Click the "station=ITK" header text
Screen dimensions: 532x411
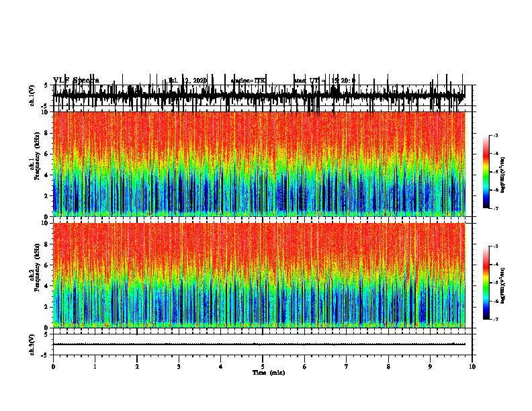tap(248, 81)
